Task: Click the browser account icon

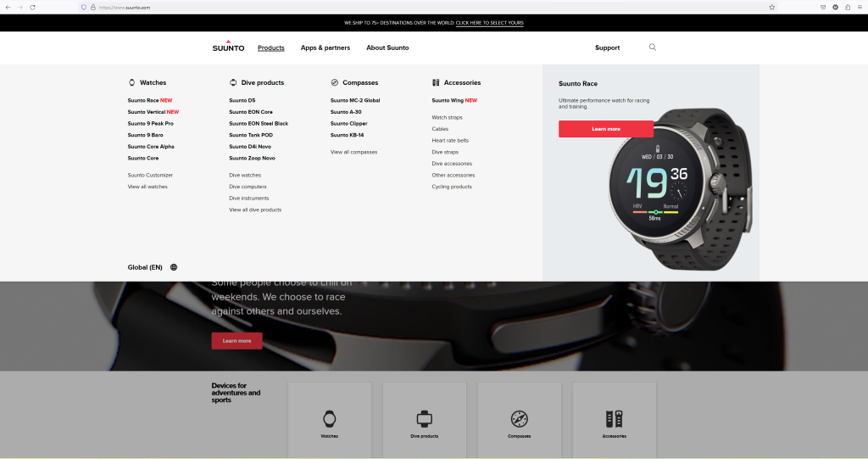Action: (835, 7)
